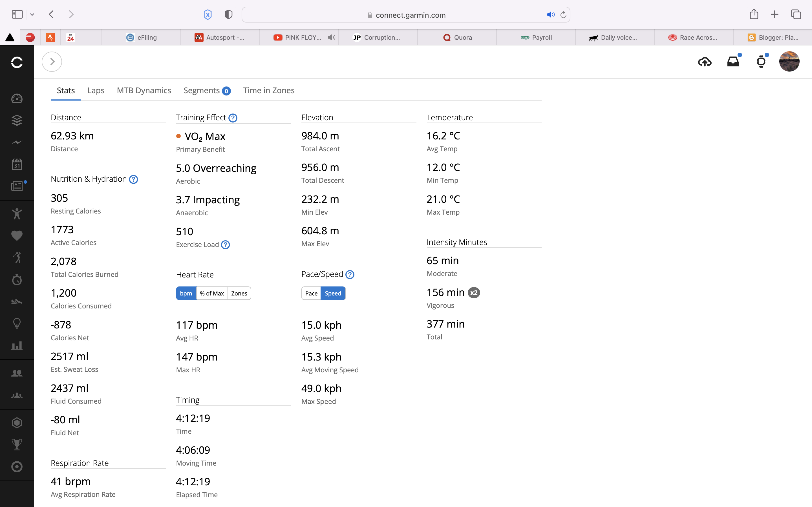The height and width of the screenshot is (507, 812).
Task: Expand the collapsed panel chevron button
Action: tap(52, 62)
